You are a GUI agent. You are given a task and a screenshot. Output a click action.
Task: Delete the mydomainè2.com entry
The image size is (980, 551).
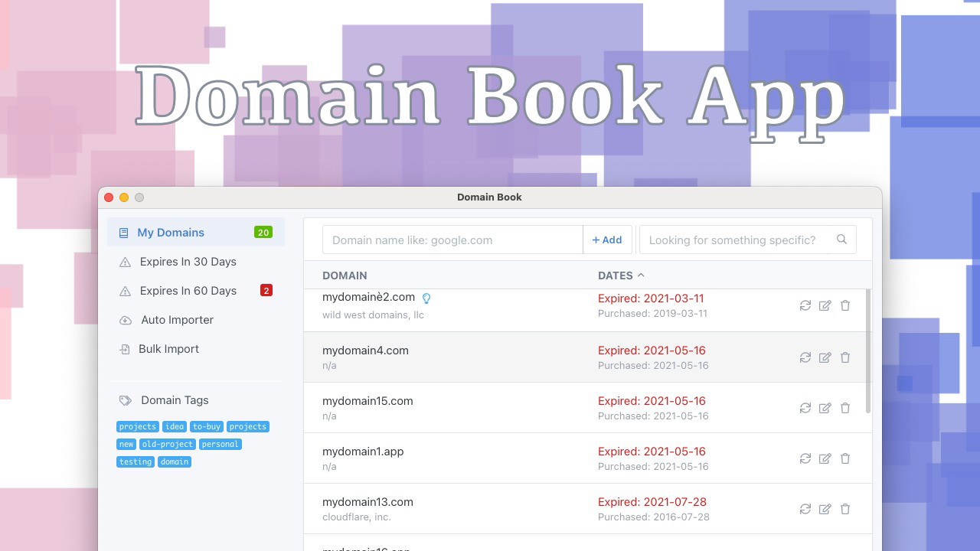(x=845, y=305)
